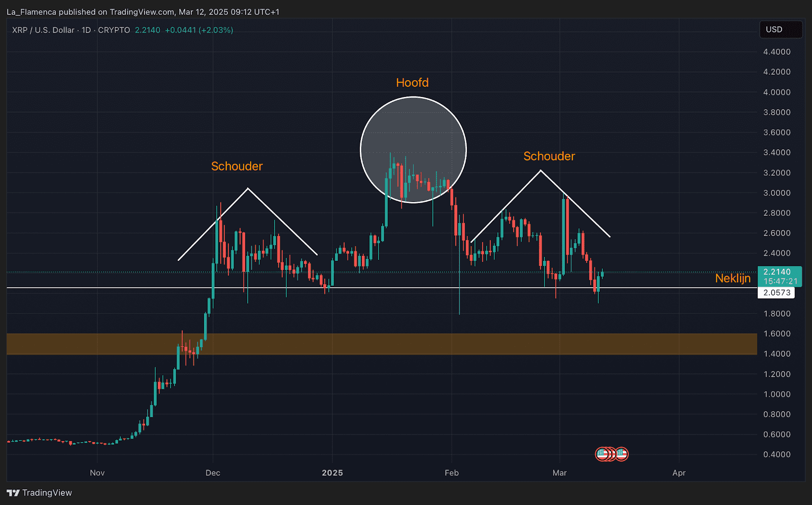
Task: Click the 3.4000 price axis label
Action: pos(777,153)
